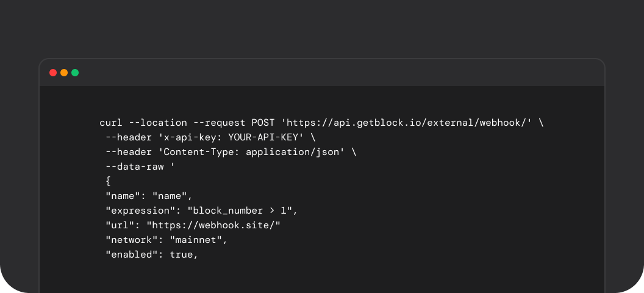Click the --data-raw option
This screenshot has width=644, height=293.
tap(135, 167)
